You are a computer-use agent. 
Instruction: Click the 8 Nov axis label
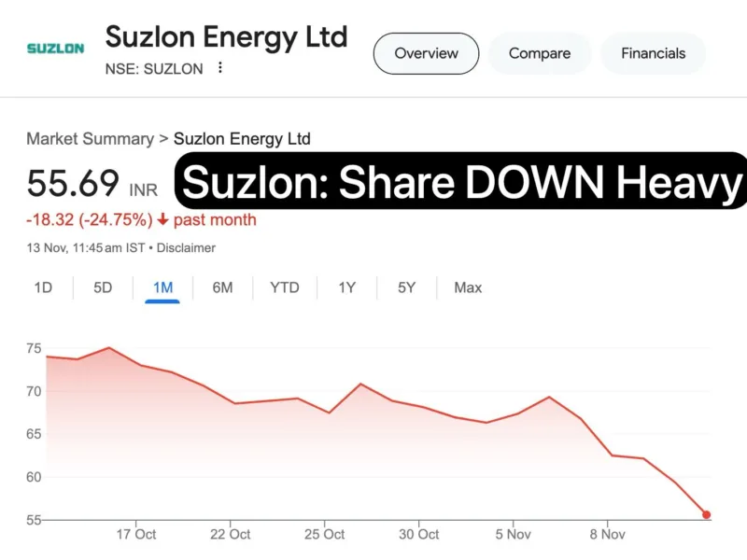(x=608, y=534)
